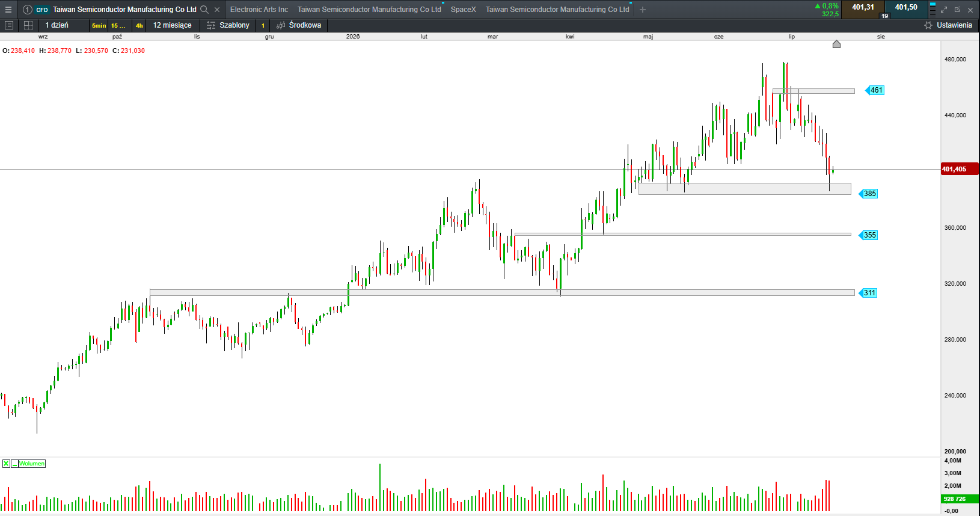
Task: Open Środkowa chart type selector
Action: tap(299, 25)
